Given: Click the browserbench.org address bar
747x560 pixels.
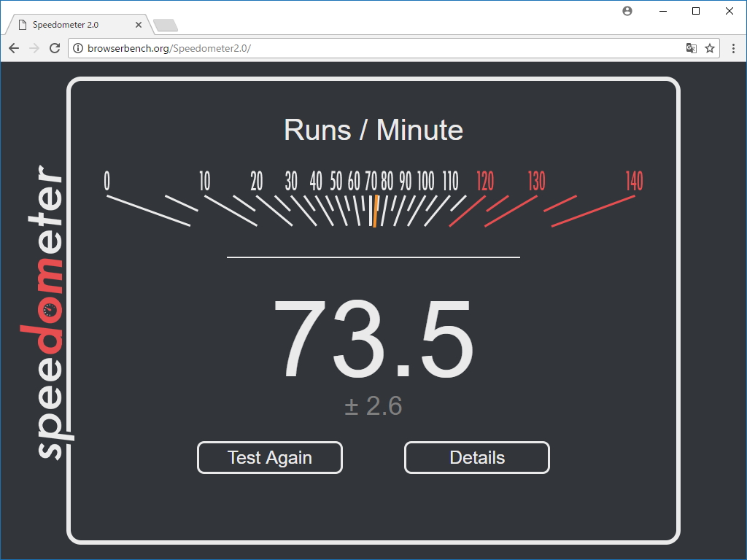Looking at the screenshot, I should point(292,48).
